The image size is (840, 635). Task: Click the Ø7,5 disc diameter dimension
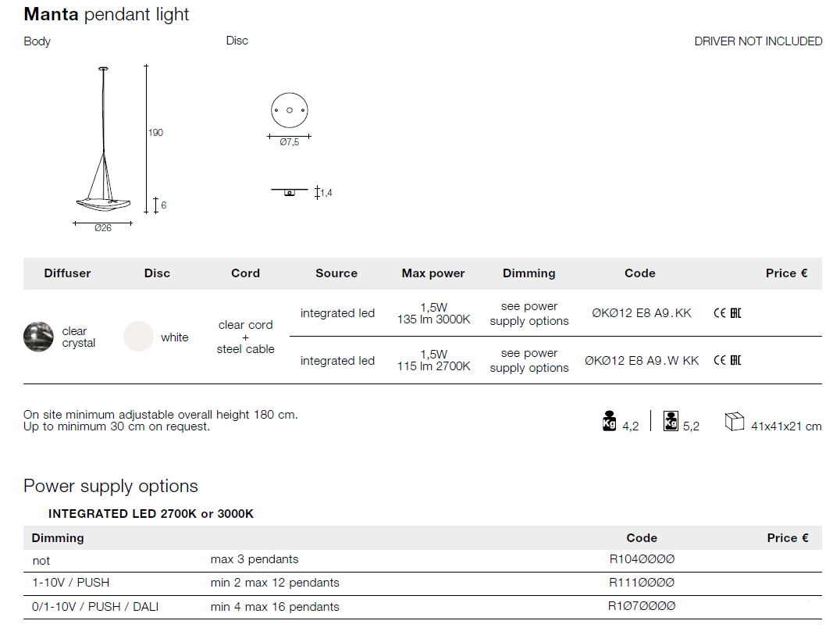[290, 142]
